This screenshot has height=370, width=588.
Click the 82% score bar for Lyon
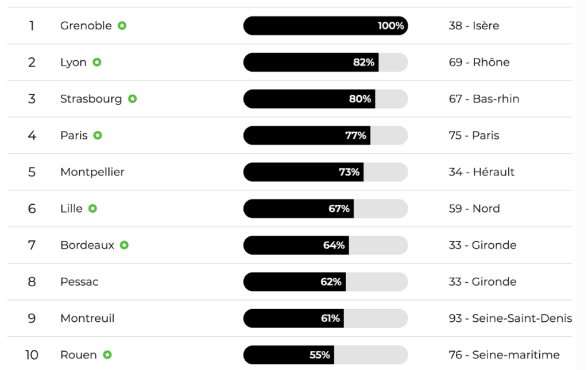click(x=325, y=63)
